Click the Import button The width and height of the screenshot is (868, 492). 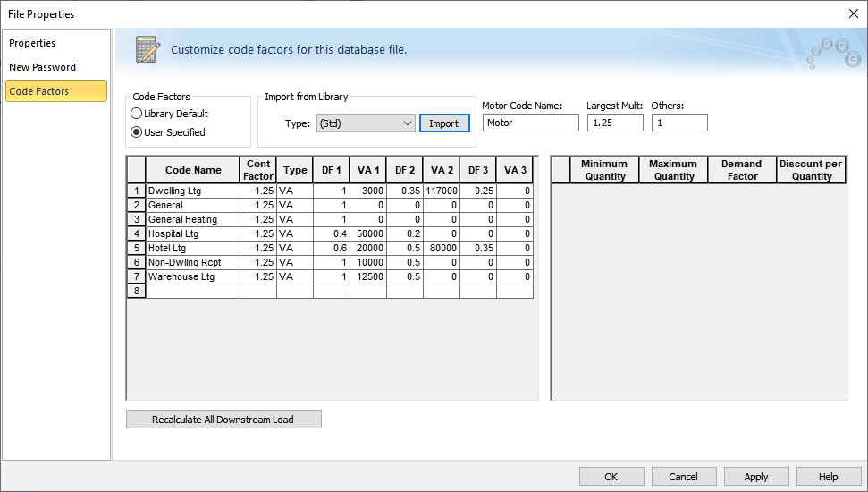coord(444,123)
